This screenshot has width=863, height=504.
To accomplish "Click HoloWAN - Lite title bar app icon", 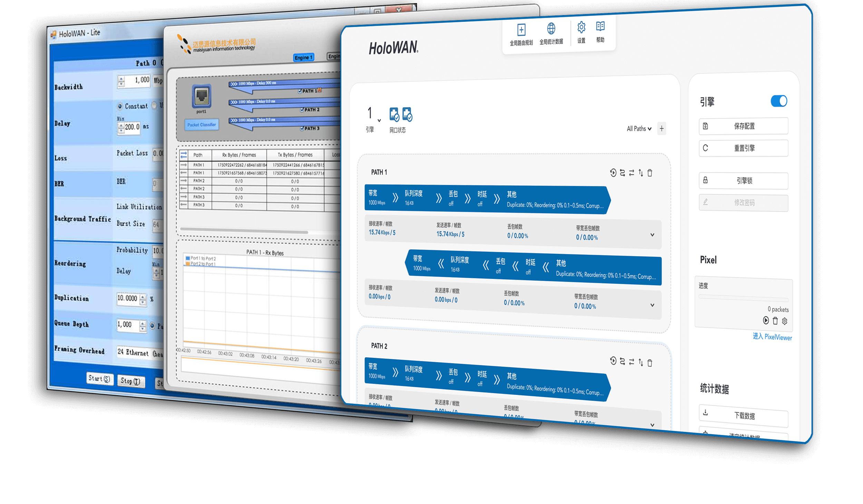I will [53, 34].
